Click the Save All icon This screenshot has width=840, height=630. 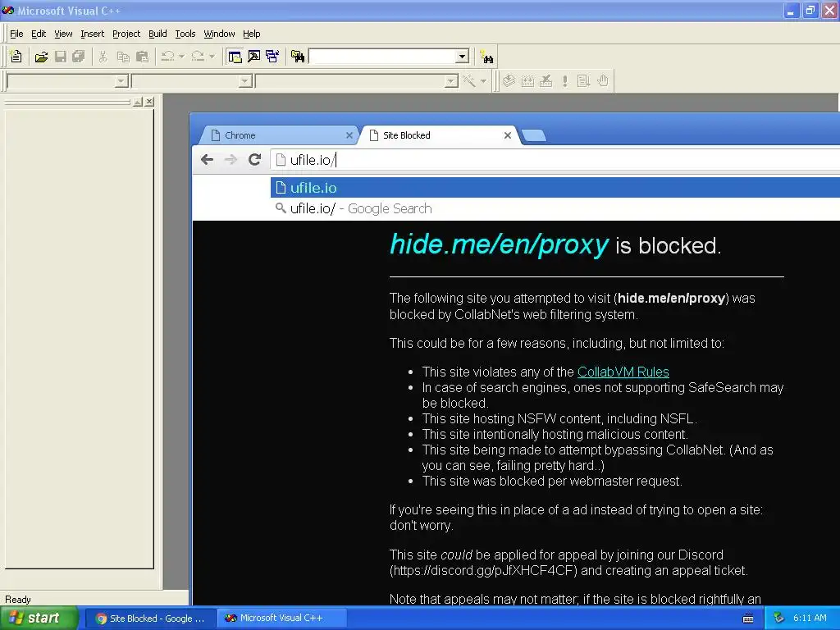coord(79,57)
